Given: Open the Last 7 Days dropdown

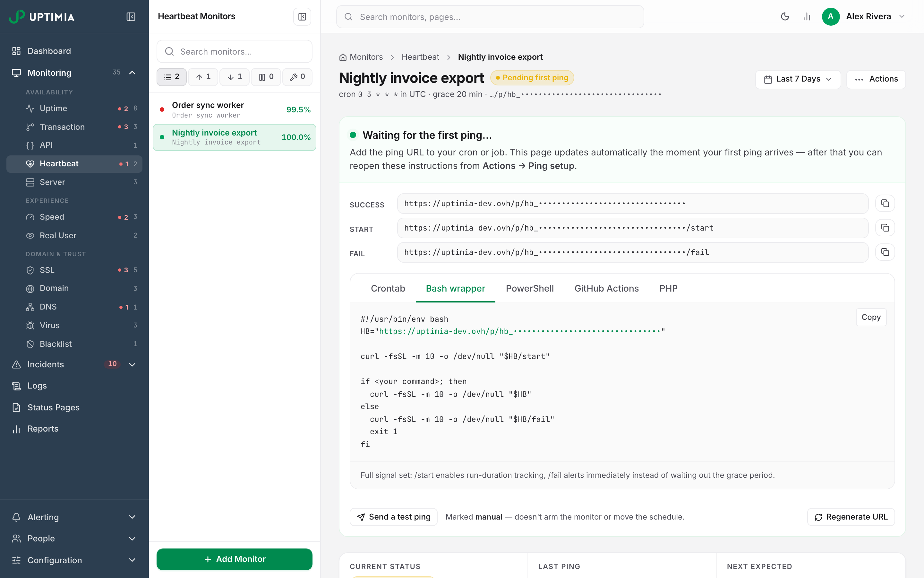Looking at the screenshot, I should tap(798, 79).
